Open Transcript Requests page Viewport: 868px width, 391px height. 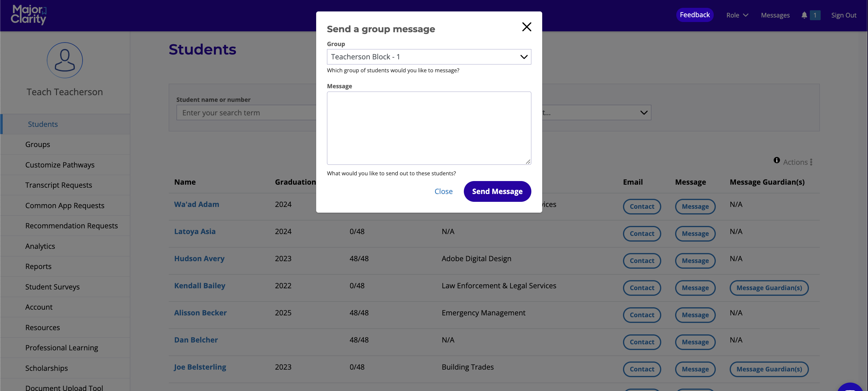point(59,185)
